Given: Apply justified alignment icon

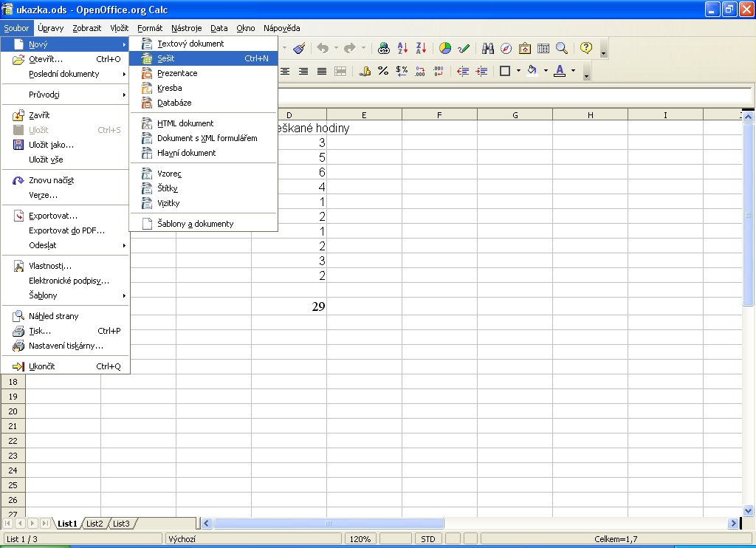Looking at the screenshot, I should tap(322, 72).
